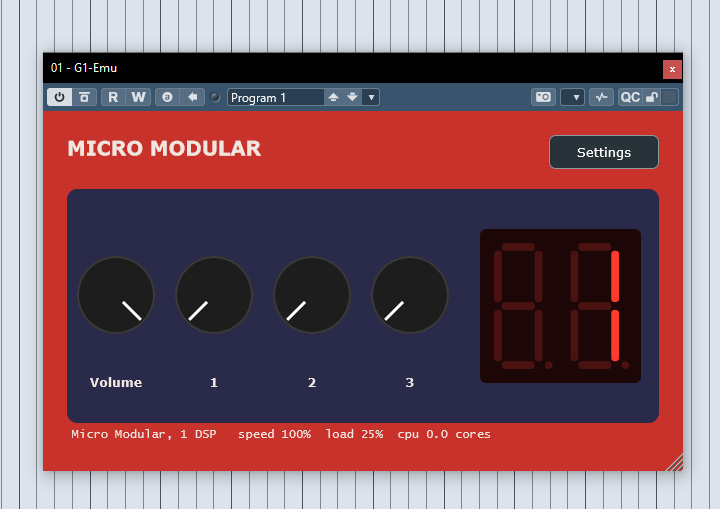Screen dimensions: 720x509
Task: Switch A/B settings comparison icon
Action: coord(167,97)
